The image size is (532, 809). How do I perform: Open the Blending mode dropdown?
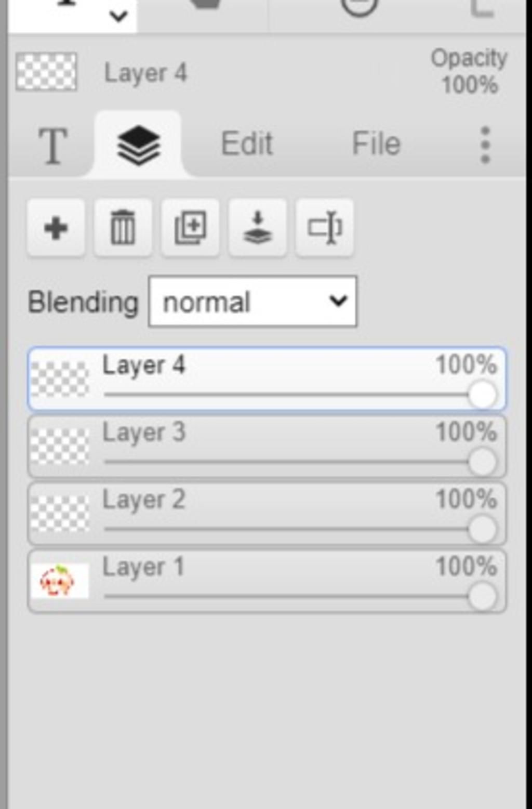[x=252, y=302]
